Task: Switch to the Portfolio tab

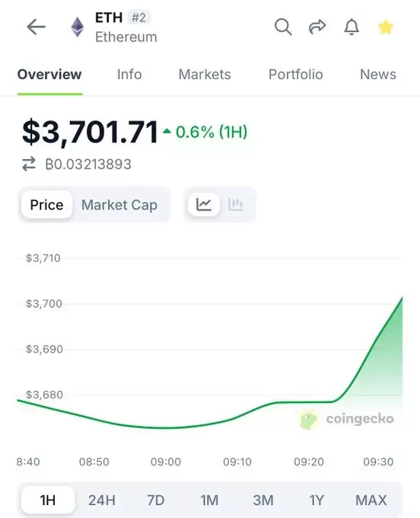Action: point(296,75)
